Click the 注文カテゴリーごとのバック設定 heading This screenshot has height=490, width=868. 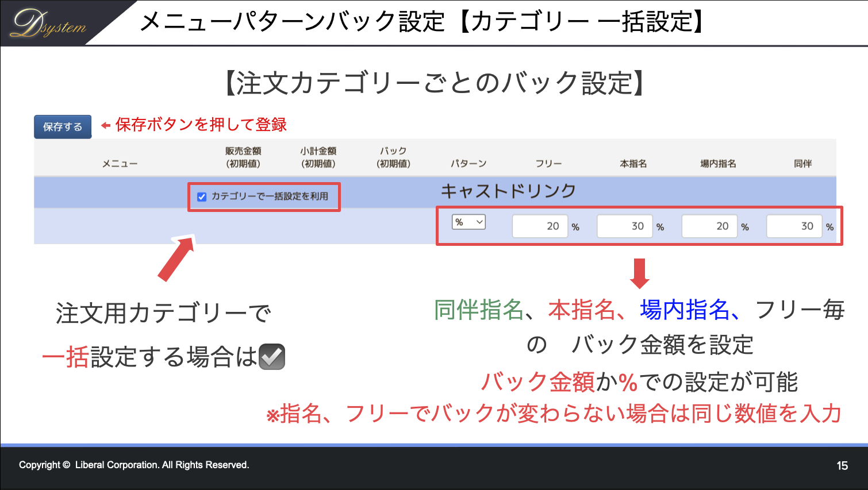(x=434, y=83)
